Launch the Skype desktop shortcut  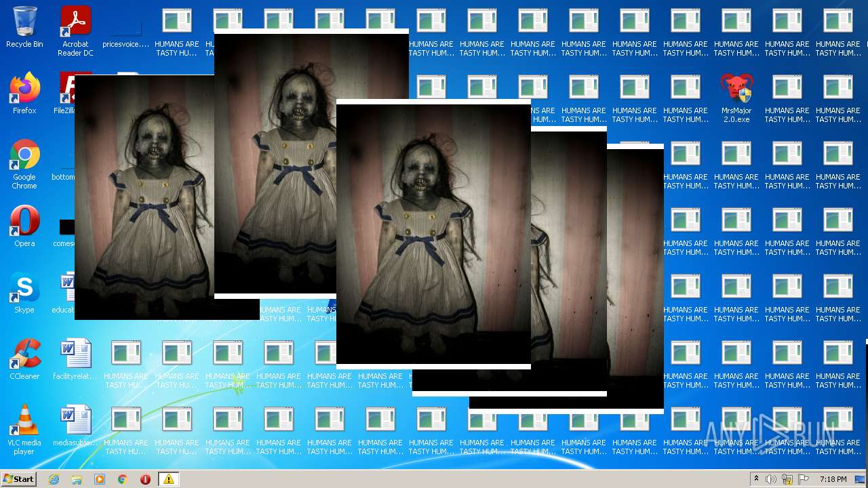24,293
